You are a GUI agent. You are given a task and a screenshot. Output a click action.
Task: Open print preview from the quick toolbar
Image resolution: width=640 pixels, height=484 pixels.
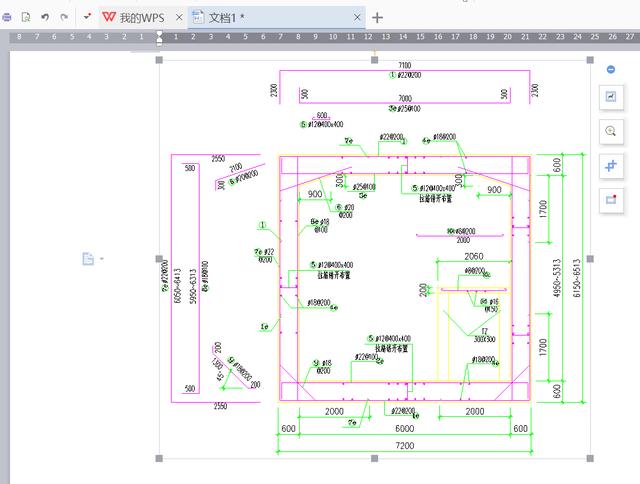tap(26, 17)
